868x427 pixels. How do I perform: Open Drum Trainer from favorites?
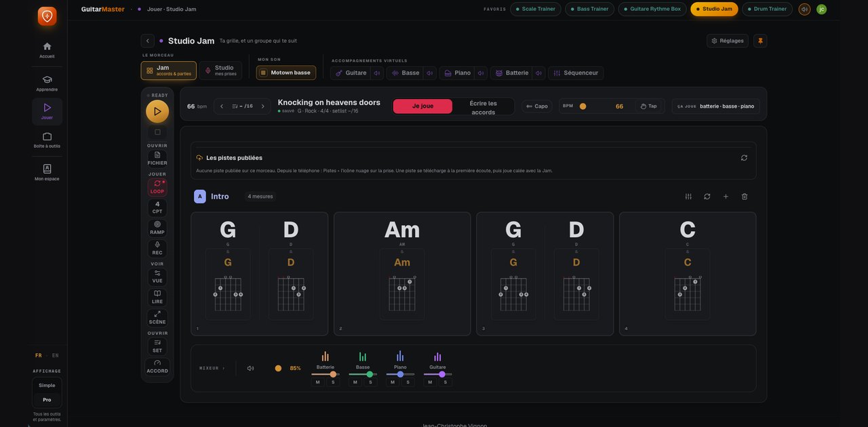[x=767, y=9]
